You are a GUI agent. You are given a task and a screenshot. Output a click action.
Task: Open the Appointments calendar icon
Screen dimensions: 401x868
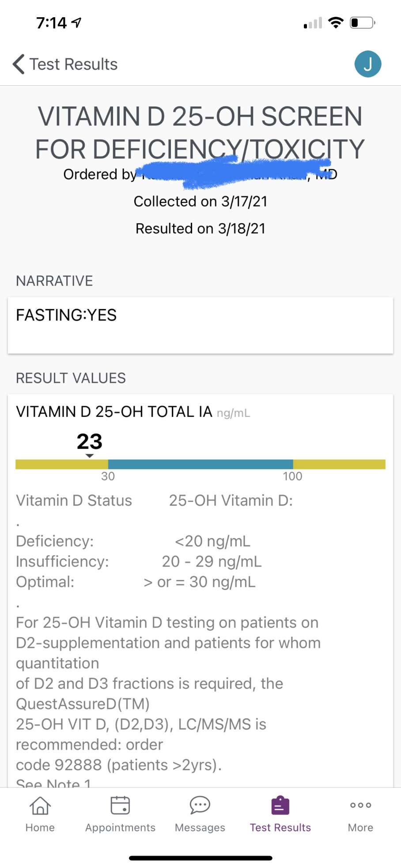pyautogui.click(x=120, y=805)
